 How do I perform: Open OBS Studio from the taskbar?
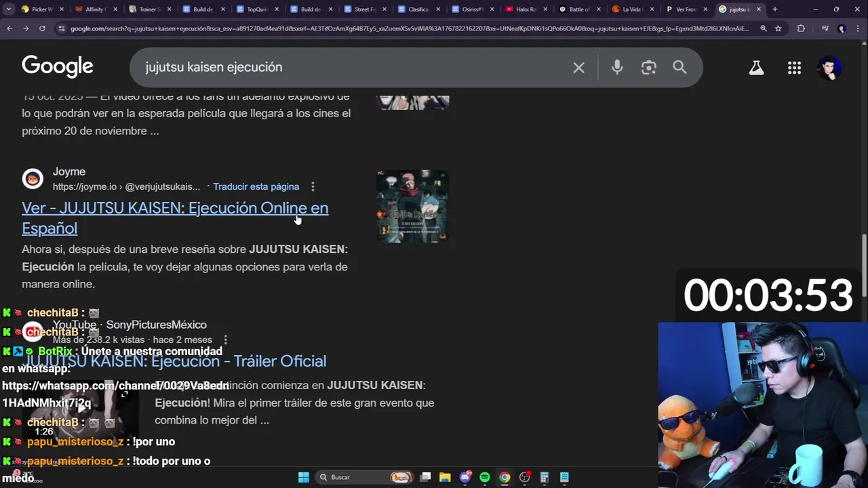tap(524, 477)
